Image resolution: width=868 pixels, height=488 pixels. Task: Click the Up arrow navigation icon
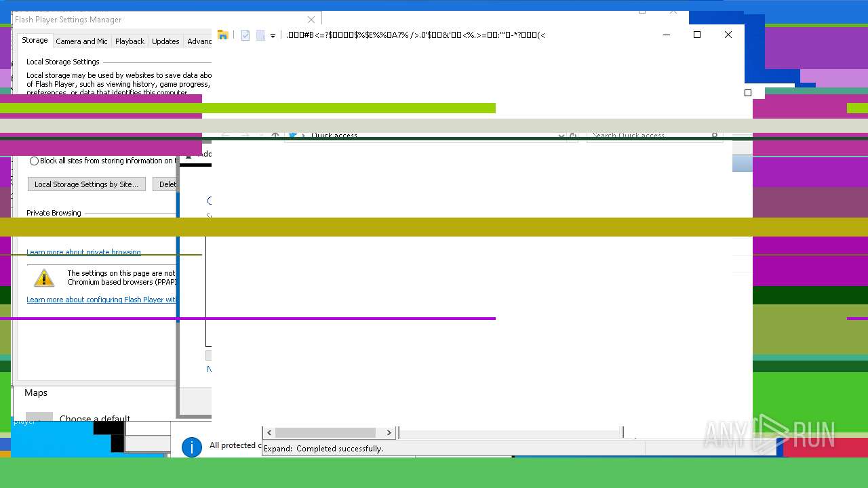coord(275,136)
